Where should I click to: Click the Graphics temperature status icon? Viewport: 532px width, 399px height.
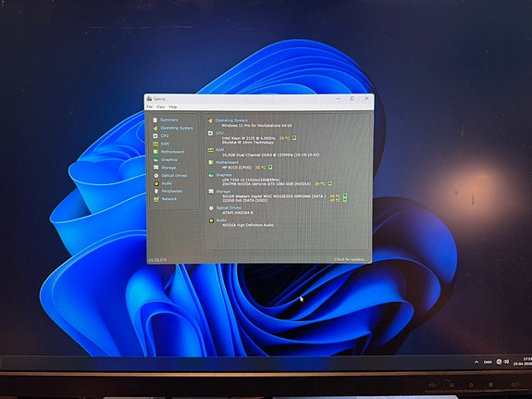pyautogui.click(x=329, y=183)
